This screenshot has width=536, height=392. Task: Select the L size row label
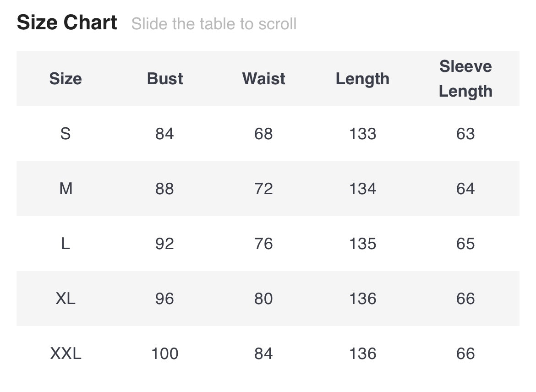point(66,244)
